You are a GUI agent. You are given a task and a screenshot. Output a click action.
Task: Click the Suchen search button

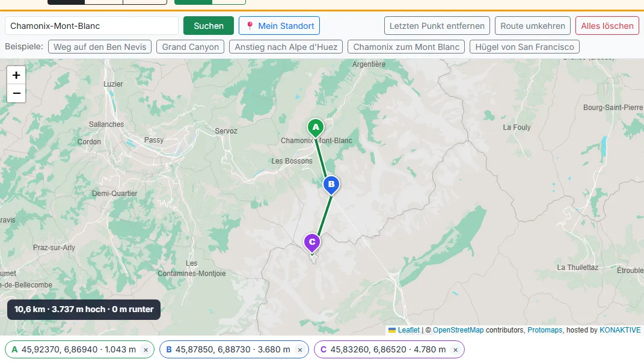pyautogui.click(x=209, y=26)
